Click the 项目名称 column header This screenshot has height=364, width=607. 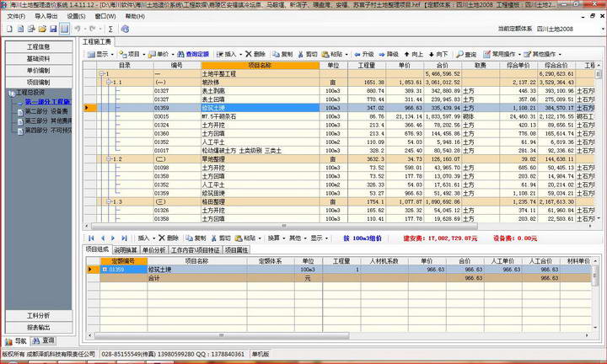261,66
